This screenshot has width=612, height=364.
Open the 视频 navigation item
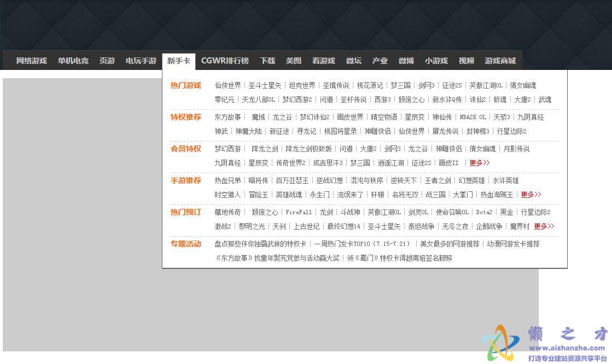(467, 61)
